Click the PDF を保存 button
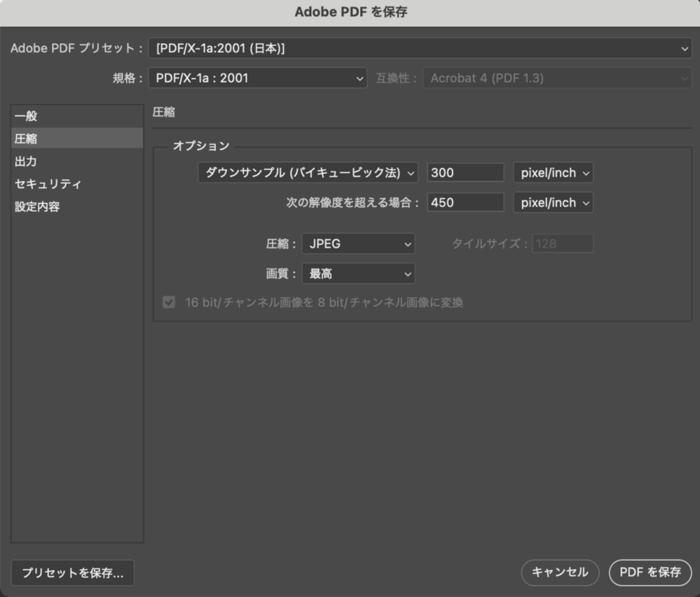The height and width of the screenshot is (597, 700). 650,573
